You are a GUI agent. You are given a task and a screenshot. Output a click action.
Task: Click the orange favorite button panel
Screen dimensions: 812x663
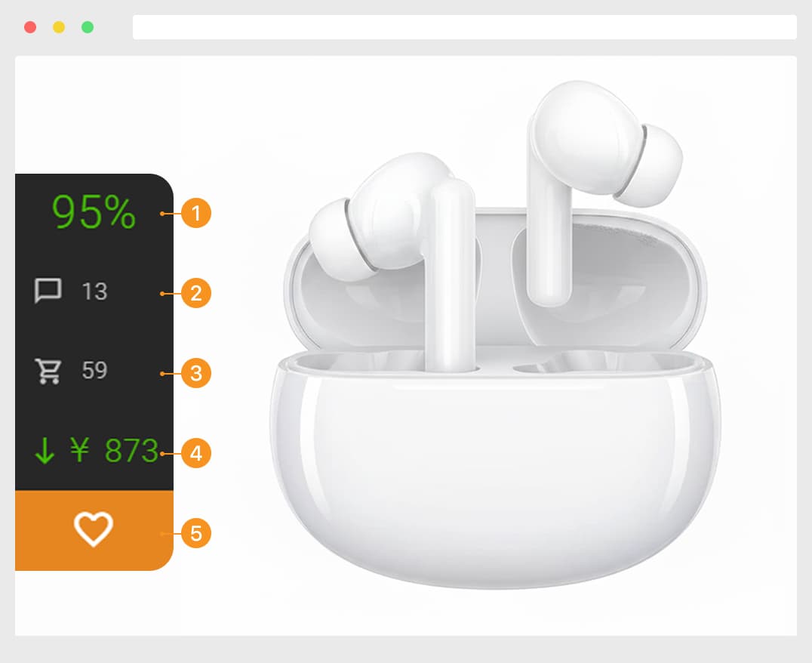[94, 530]
